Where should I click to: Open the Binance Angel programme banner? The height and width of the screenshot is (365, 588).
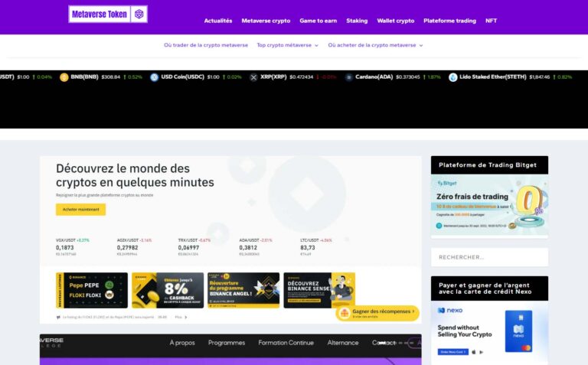[243, 291]
